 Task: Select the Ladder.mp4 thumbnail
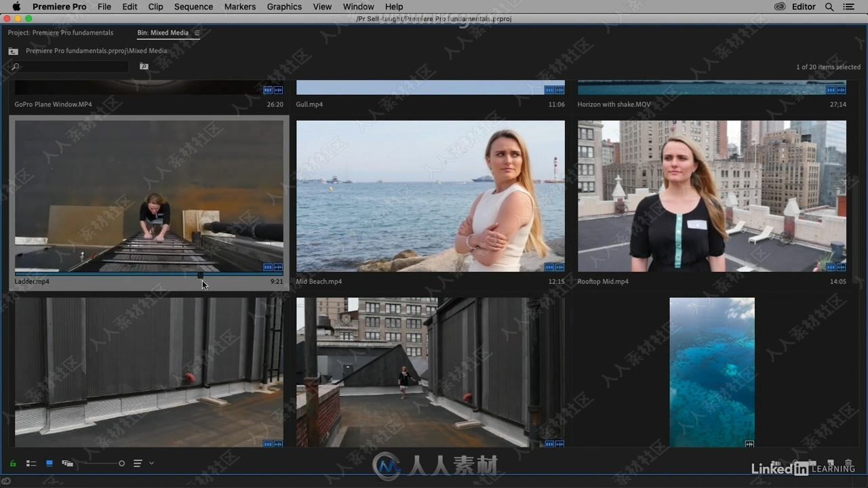click(x=149, y=197)
